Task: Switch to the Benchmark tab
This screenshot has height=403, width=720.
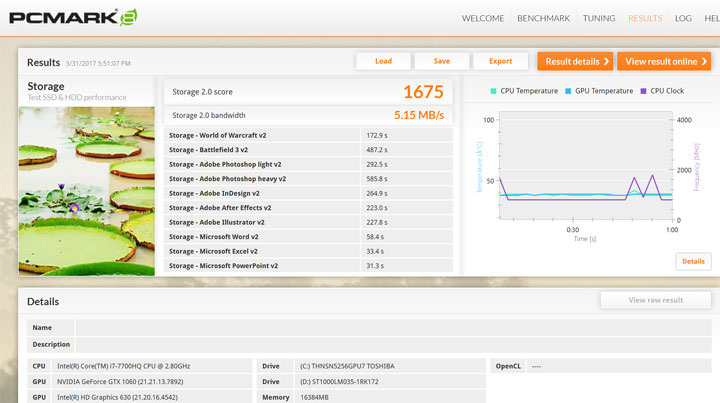Action: [543, 18]
